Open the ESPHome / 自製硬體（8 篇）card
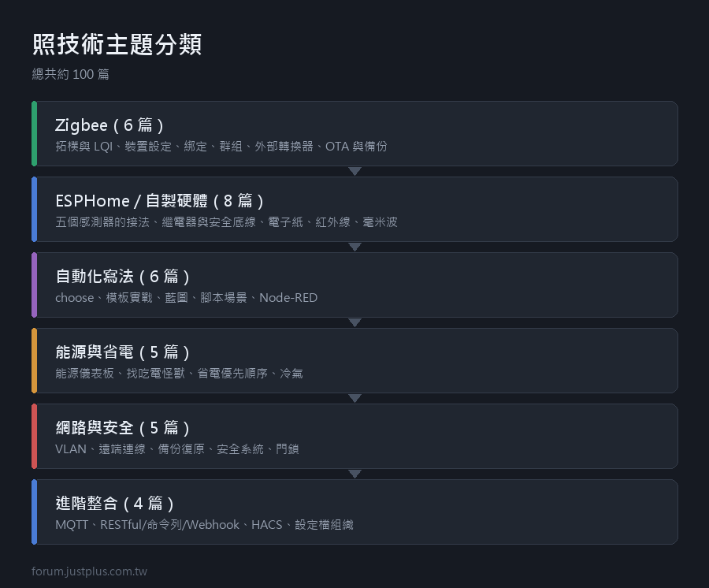The image size is (709, 588). tap(355, 209)
